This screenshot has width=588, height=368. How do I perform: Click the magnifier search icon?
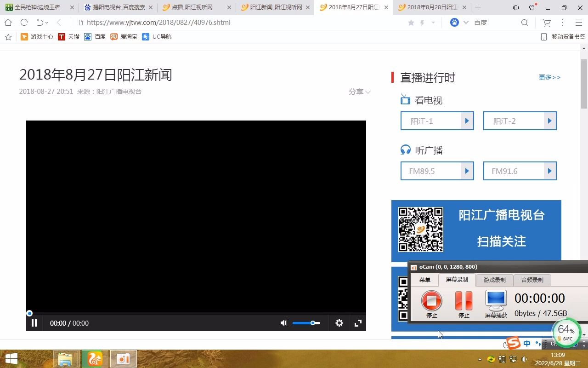pos(525,23)
